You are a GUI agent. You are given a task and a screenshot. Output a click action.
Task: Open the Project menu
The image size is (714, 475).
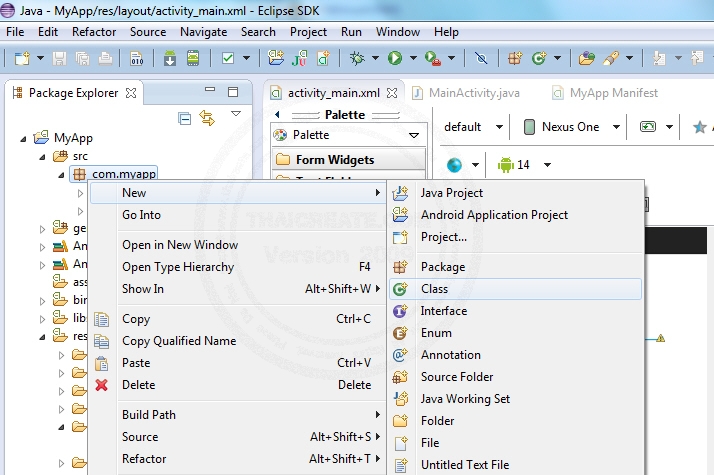(x=308, y=32)
